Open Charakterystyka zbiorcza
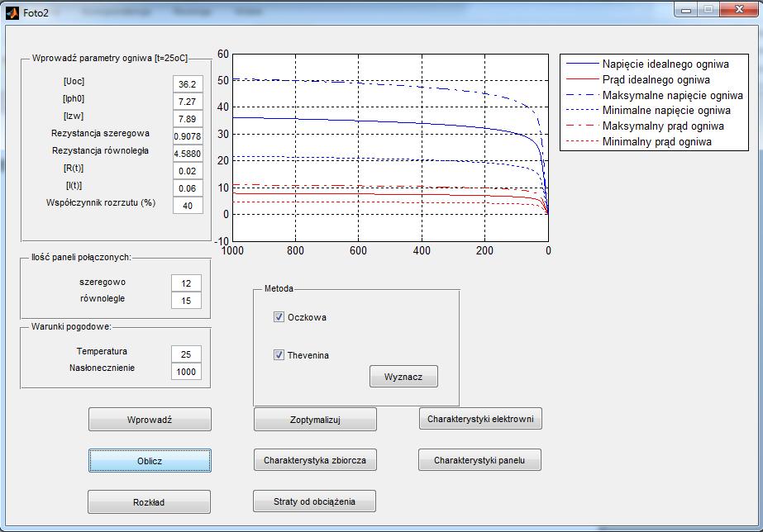This screenshot has width=763, height=532. [315, 459]
